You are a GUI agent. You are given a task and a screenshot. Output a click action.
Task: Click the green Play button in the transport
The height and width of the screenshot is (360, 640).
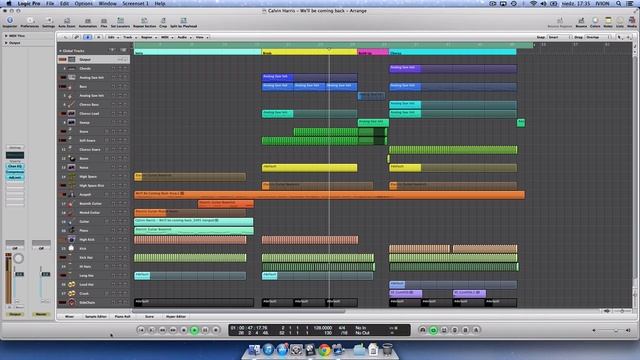194,330
